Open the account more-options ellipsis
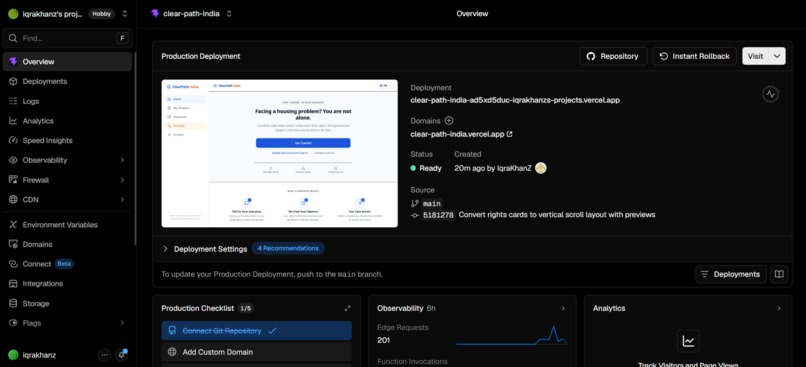The image size is (806, 367). (x=104, y=355)
